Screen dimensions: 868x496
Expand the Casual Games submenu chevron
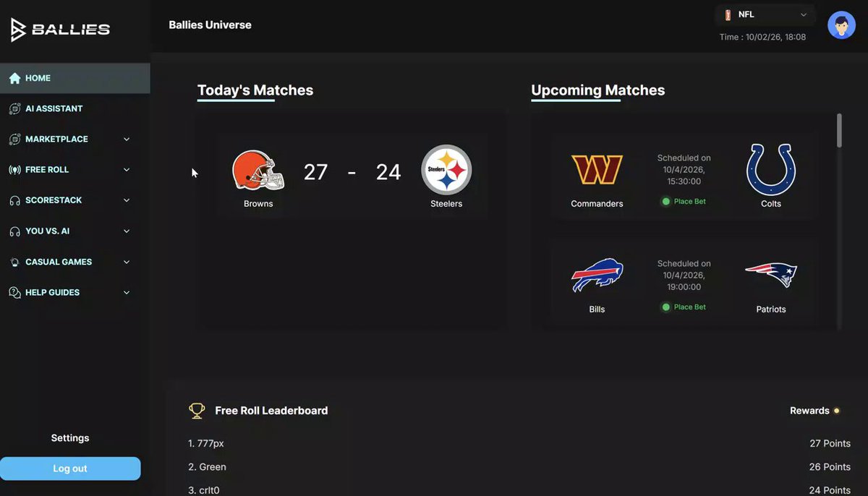tap(127, 262)
